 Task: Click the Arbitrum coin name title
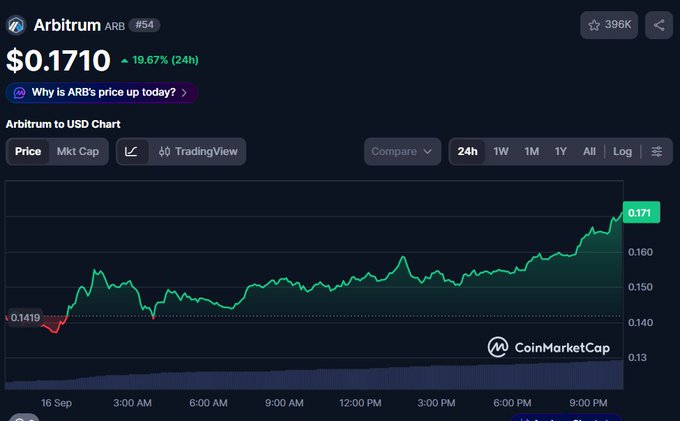point(67,25)
